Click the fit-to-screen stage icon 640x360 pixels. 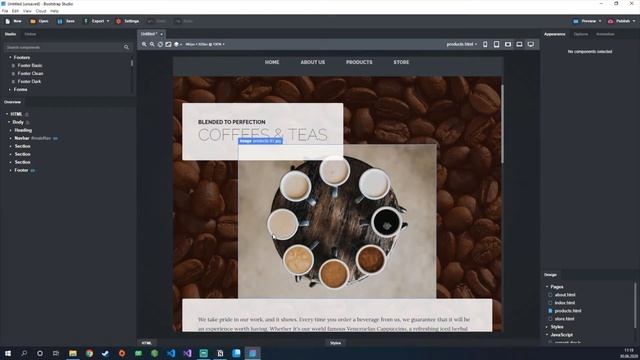click(168, 44)
